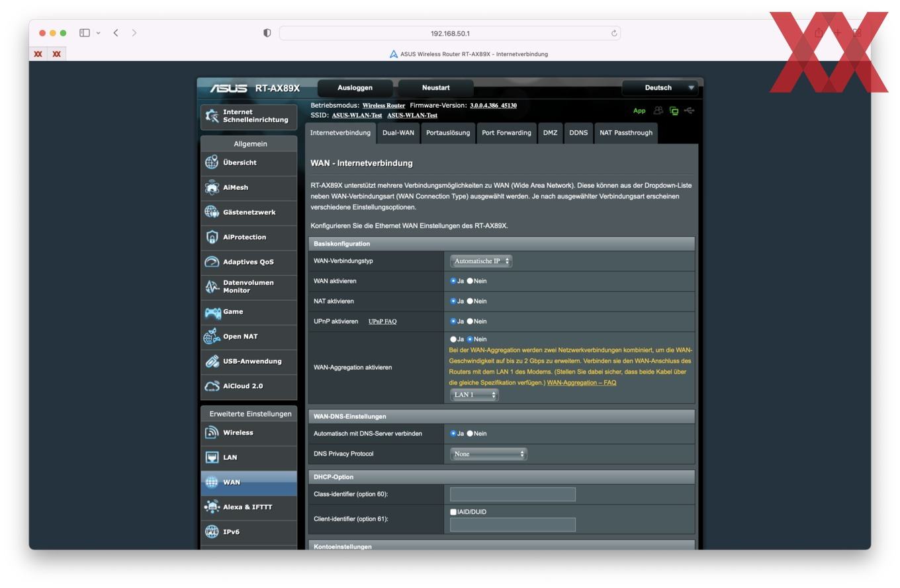This screenshot has width=900, height=588.
Task: Click the green network status icon
Action: tap(674, 111)
